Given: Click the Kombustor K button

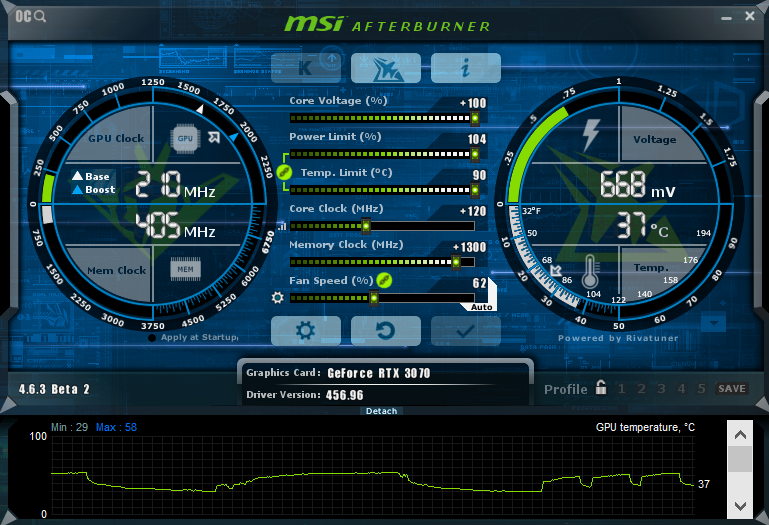Looking at the screenshot, I should click(306, 68).
